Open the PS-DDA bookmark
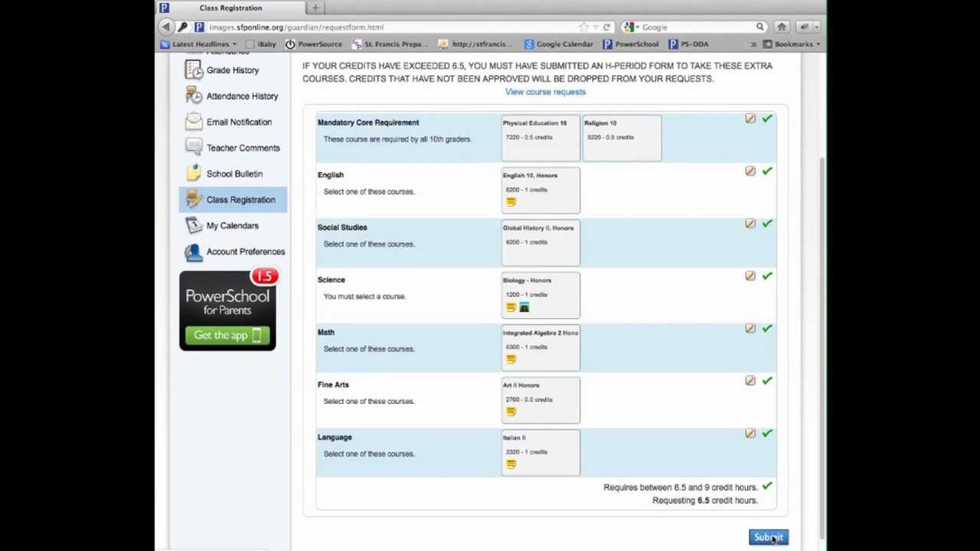The width and height of the screenshot is (980, 551). pos(688,44)
